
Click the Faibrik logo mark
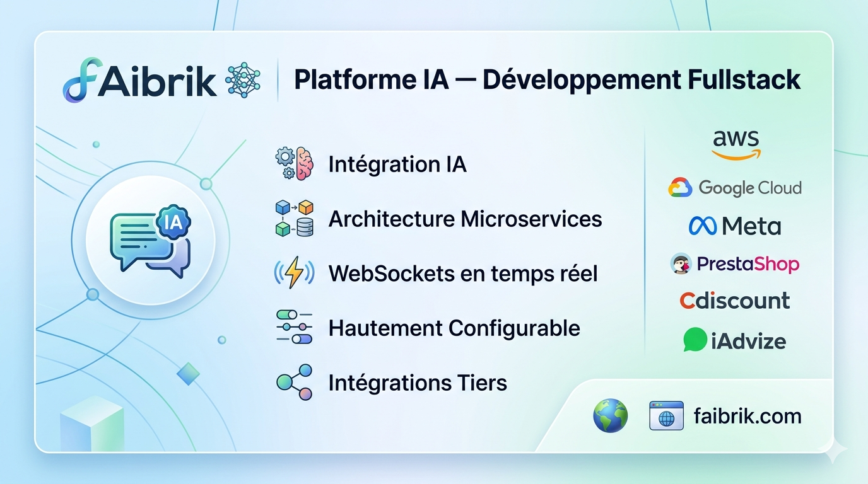click(x=82, y=80)
